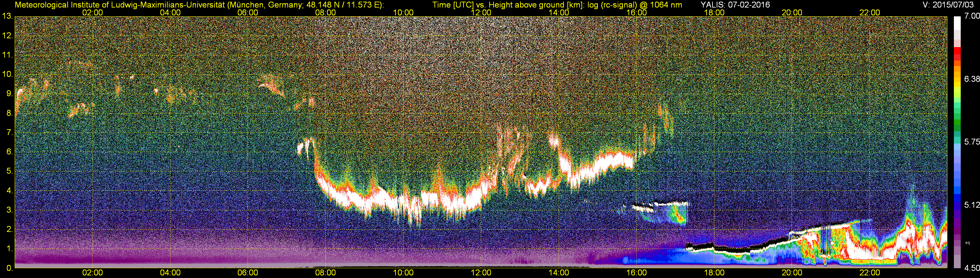The height and width of the screenshot is (278, 980).
Task: Click the 12:00 label on bottom time axis
Action: 481,273
